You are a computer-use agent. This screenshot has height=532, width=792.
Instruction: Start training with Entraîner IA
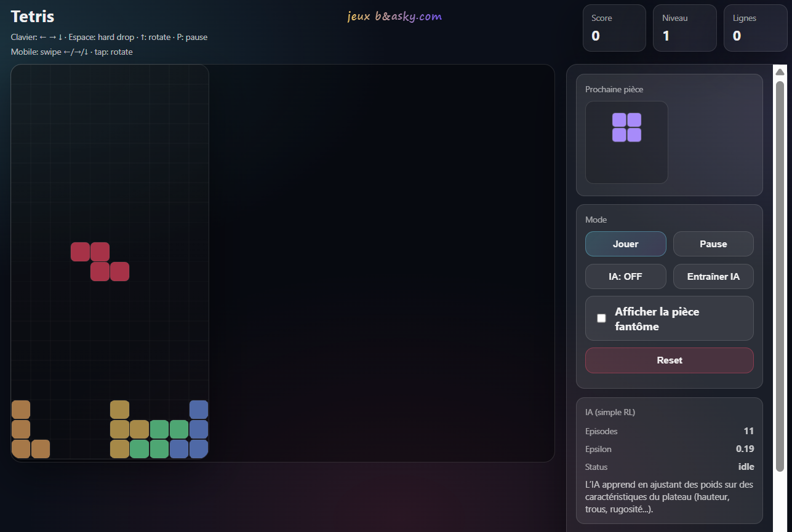713,276
